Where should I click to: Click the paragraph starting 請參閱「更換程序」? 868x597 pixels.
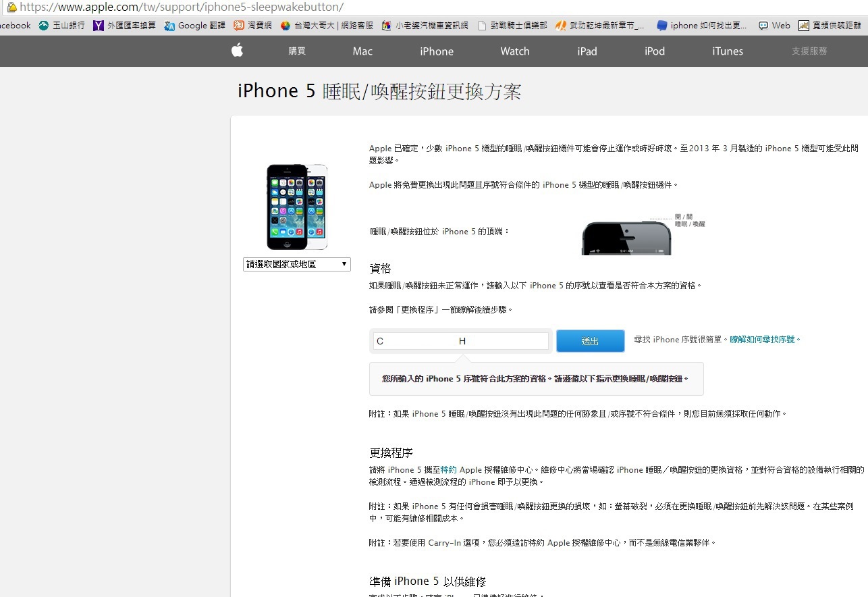tap(441, 310)
